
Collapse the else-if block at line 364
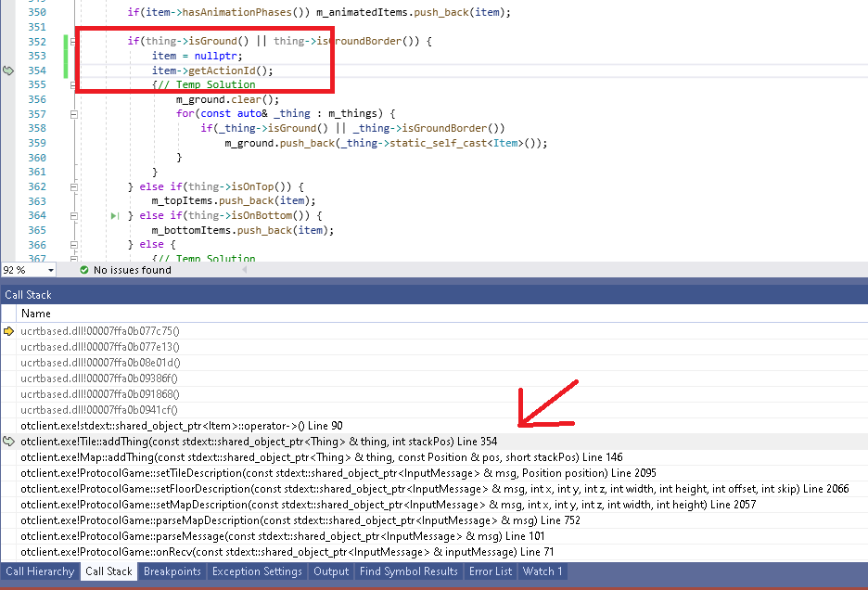tap(73, 215)
